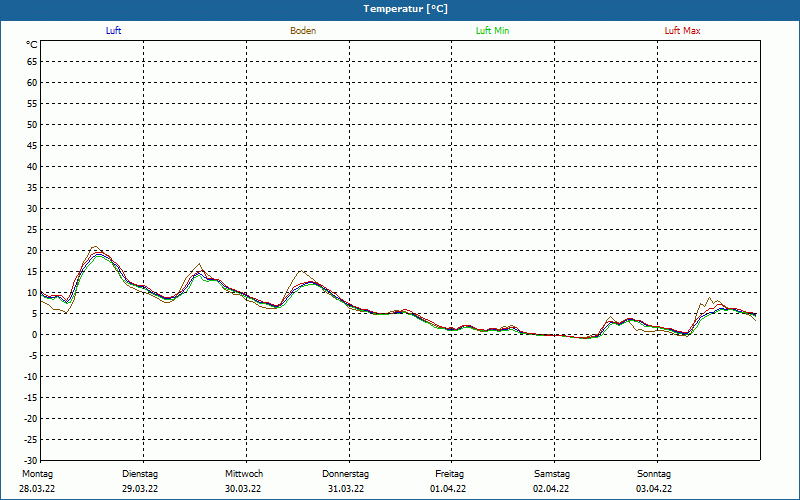Click the date 28.03.22
Screen dimensions: 800x500
(37, 489)
